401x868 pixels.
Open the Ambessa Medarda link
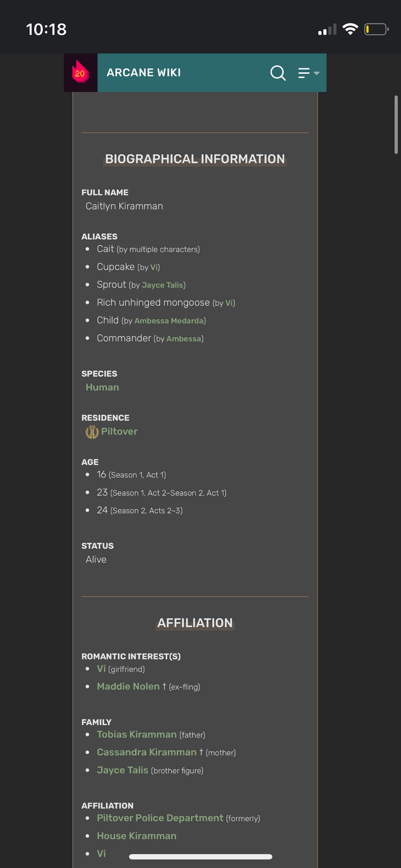tap(169, 321)
